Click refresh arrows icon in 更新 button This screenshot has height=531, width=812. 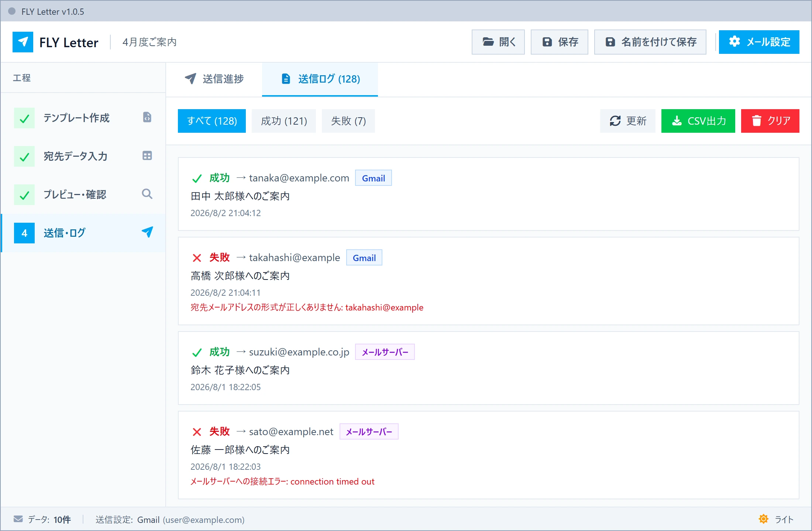615,121
